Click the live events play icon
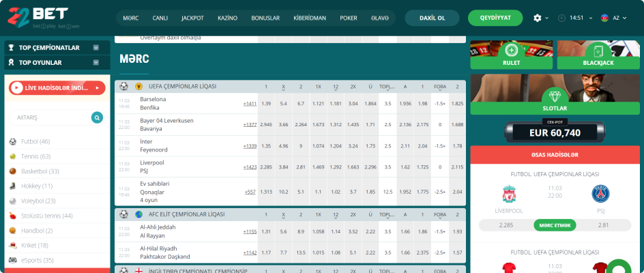The width and height of the screenshot is (644, 273). (x=16, y=87)
